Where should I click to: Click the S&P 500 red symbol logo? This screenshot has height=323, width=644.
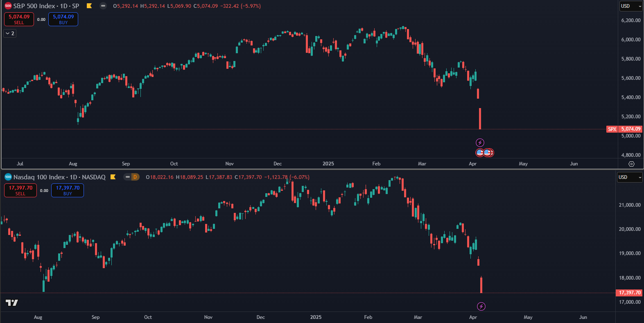pyautogui.click(x=8, y=6)
